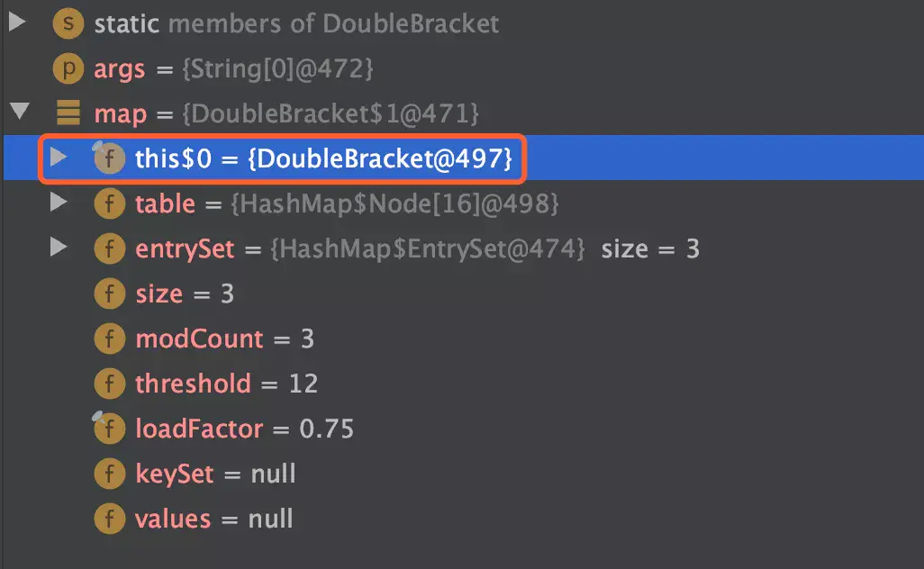The height and width of the screenshot is (569, 924).
Task: Collapse the map variable node
Action: pos(19,113)
